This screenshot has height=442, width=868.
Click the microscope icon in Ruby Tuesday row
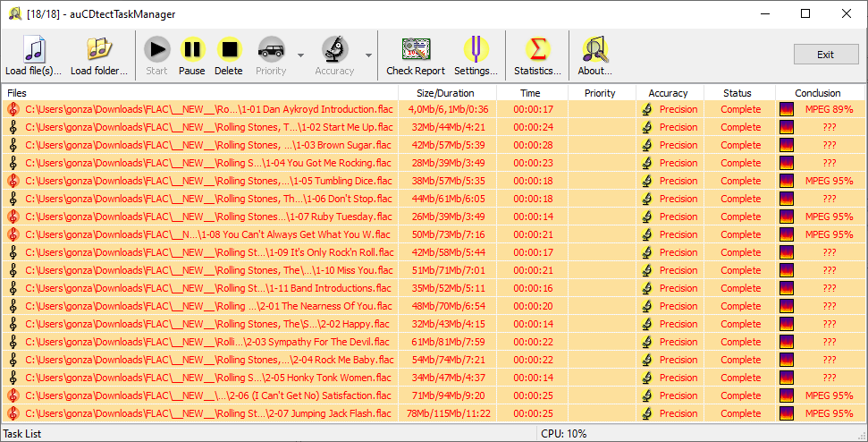(646, 217)
